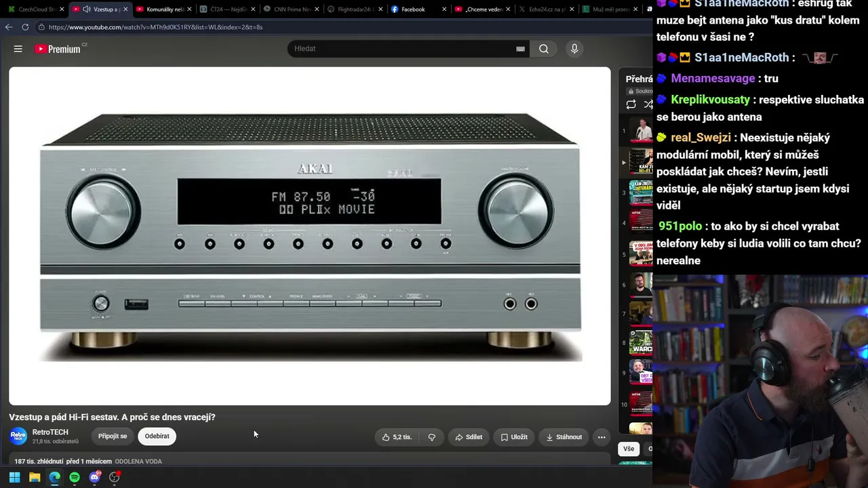
Task: Open the more actions three-dot menu
Action: pyautogui.click(x=601, y=437)
